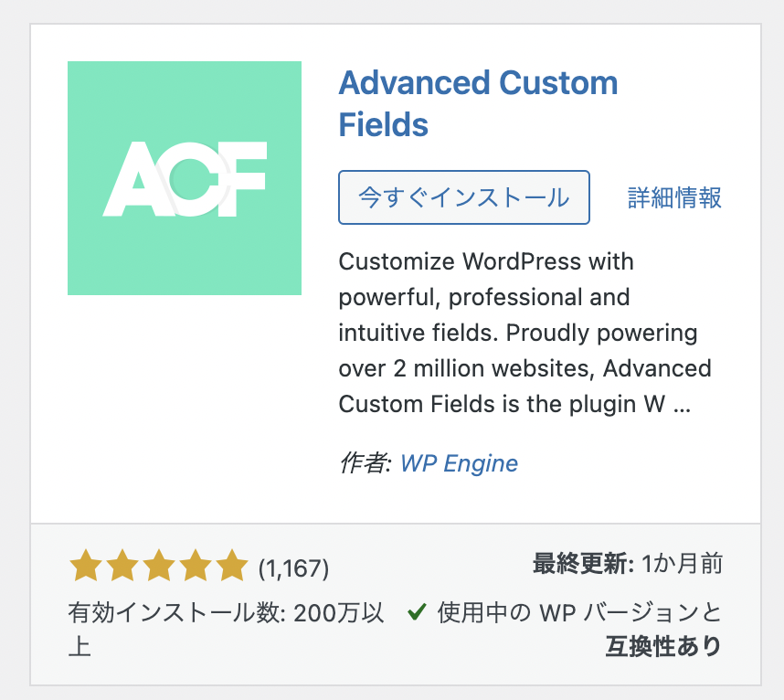Image resolution: width=784 pixels, height=700 pixels.
Task: Click the 使用中の WP バージョンと text
Action: [579, 612]
